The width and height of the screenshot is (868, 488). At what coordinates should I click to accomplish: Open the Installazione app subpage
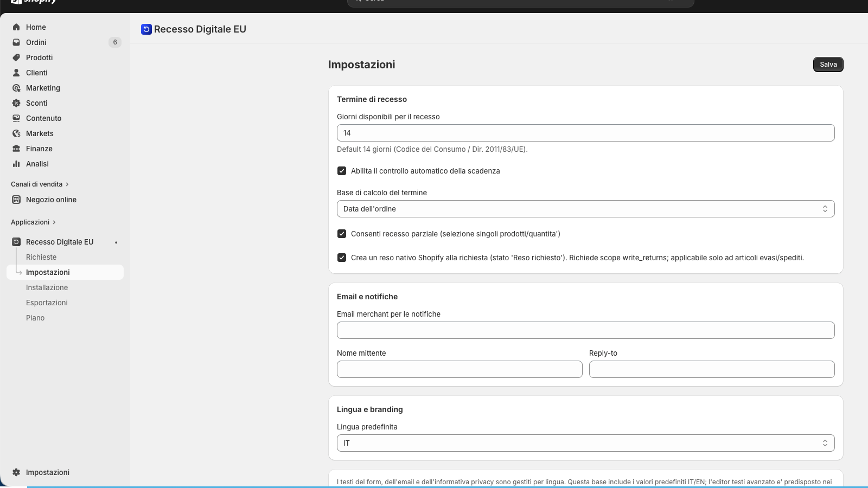[65, 287]
